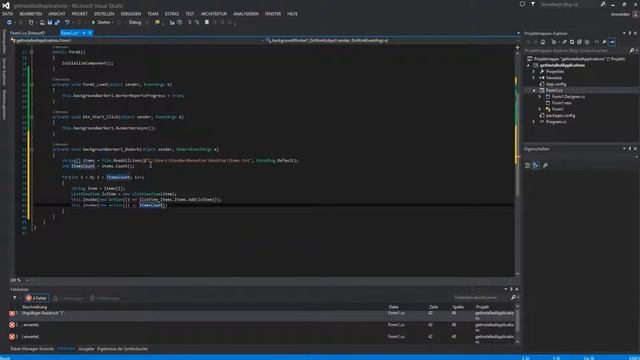Click the wrench Properties icon in Projektmappen-Explorer toolbar
Screen dimensions: 640x360
604,42
